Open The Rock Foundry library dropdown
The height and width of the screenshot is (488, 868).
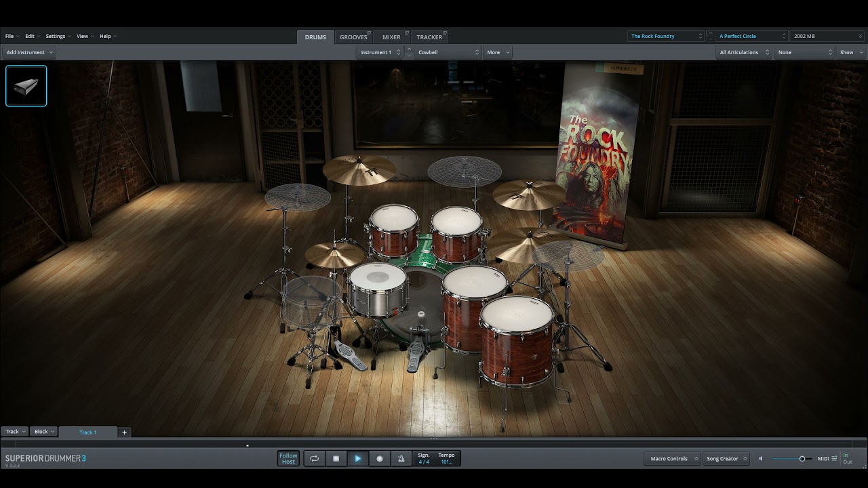pyautogui.click(x=667, y=36)
